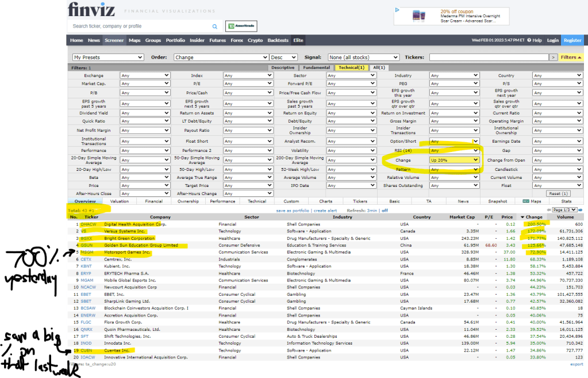Screen dimensions: 588x378
Task: Click the TD Ameritrade badge
Action: (x=241, y=26)
